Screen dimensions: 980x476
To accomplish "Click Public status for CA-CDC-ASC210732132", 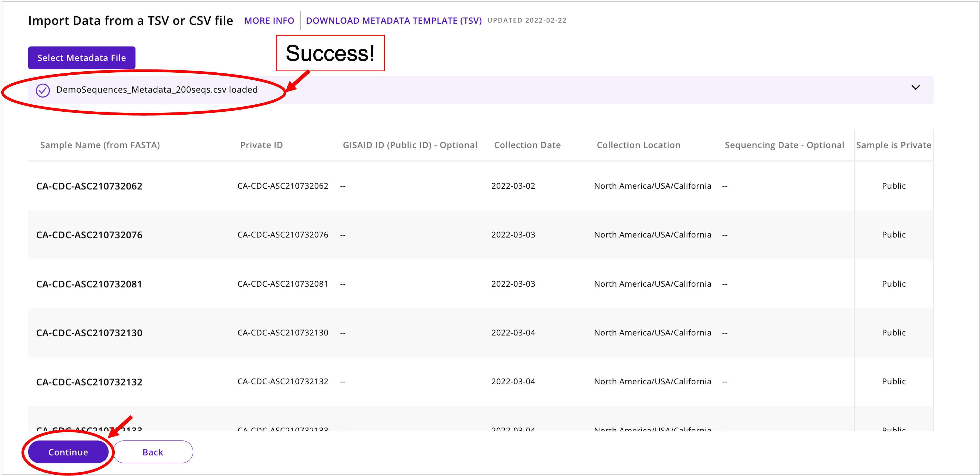I will 894,381.
